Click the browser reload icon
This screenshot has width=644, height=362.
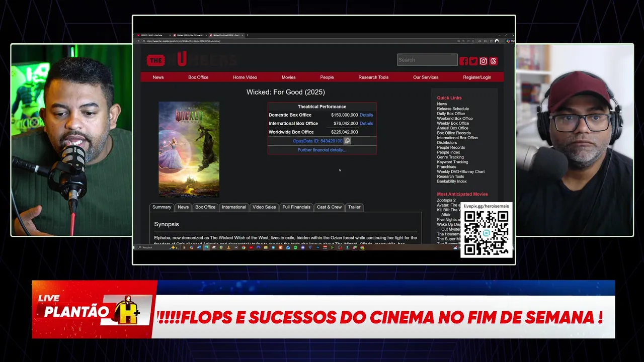click(x=138, y=41)
